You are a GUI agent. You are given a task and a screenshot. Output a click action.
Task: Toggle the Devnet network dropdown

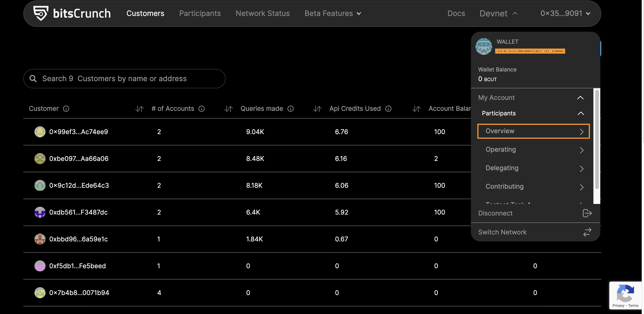pos(499,13)
